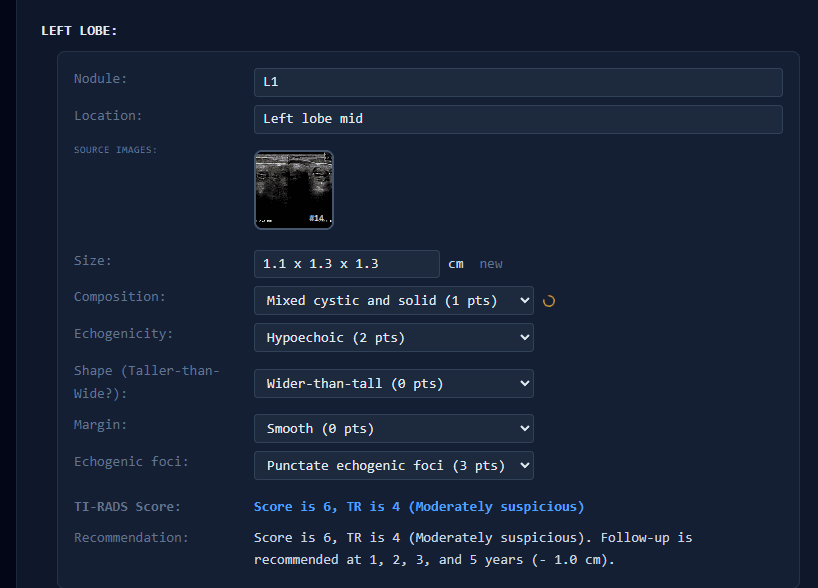
Task: Open the Echogenic foci dropdown
Action: pyautogui.click(x=393, y=465)
